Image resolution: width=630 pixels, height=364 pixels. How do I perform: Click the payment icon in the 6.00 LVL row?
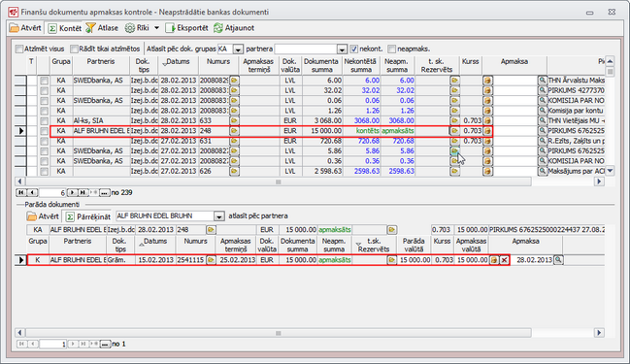pyautogui.click(x=487, y=81)
